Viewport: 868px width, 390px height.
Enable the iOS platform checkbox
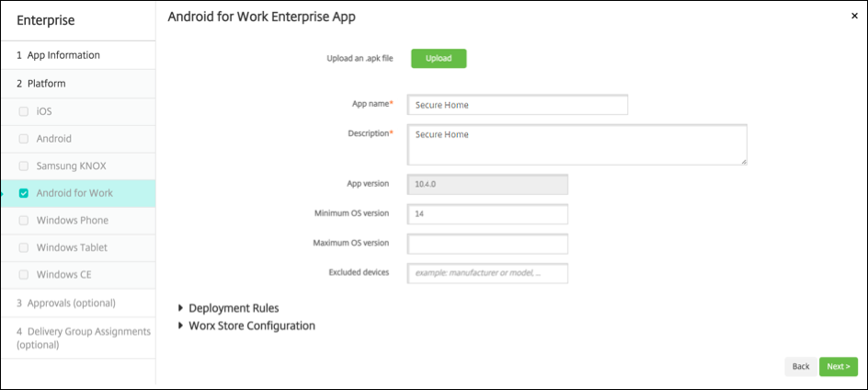pyautogui.click(x=24, y=111)
